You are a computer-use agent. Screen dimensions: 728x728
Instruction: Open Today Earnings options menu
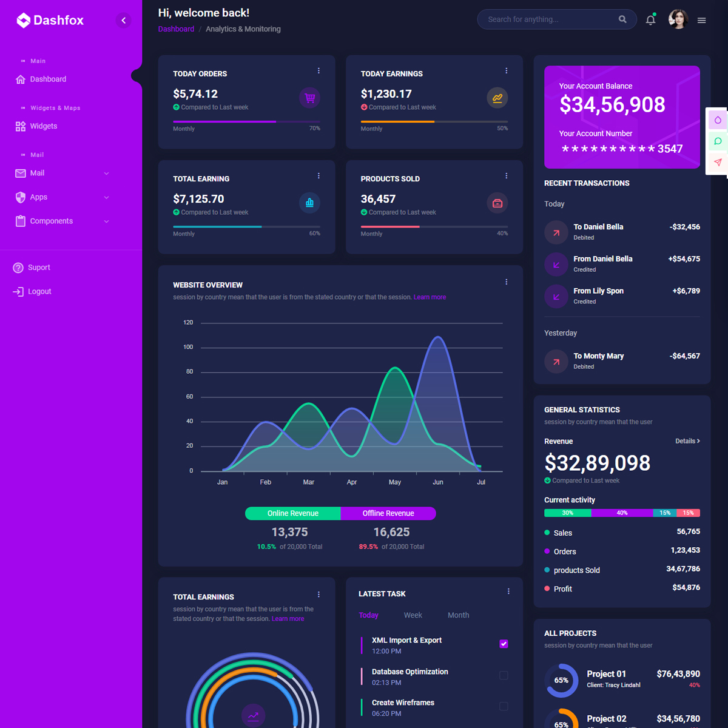pyautogui.click(x=507, y=71)
